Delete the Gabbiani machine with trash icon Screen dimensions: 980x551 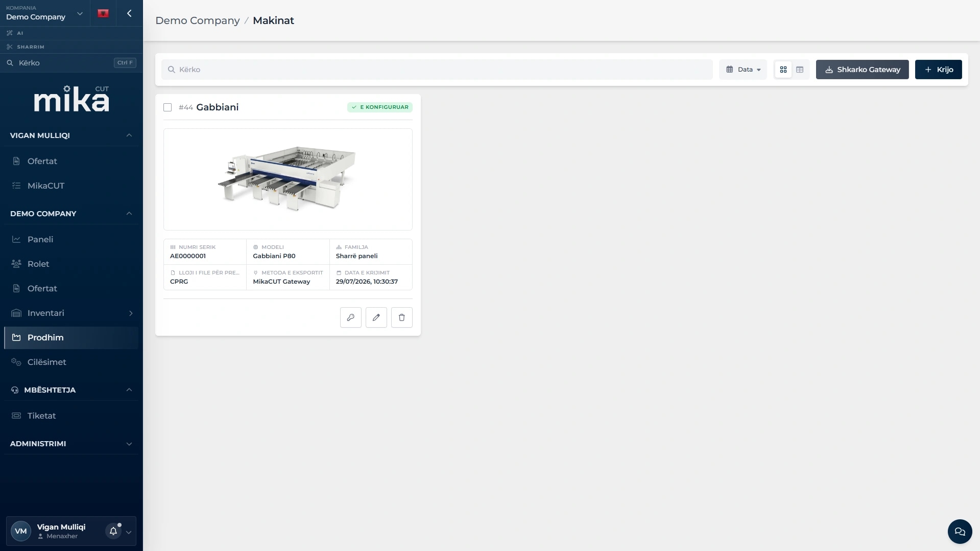click(x=402, y=317)
